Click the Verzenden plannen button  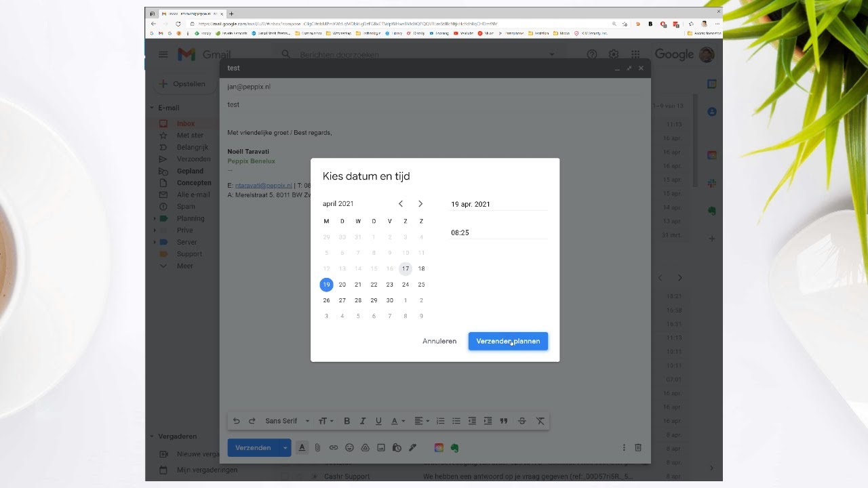click(x=508, y=341)
